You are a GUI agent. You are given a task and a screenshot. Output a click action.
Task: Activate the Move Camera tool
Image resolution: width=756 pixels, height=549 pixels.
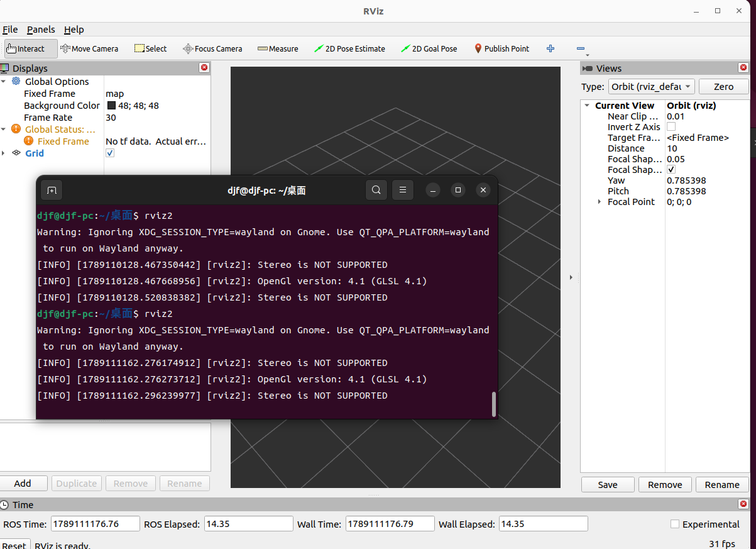[x=89, y=48]
